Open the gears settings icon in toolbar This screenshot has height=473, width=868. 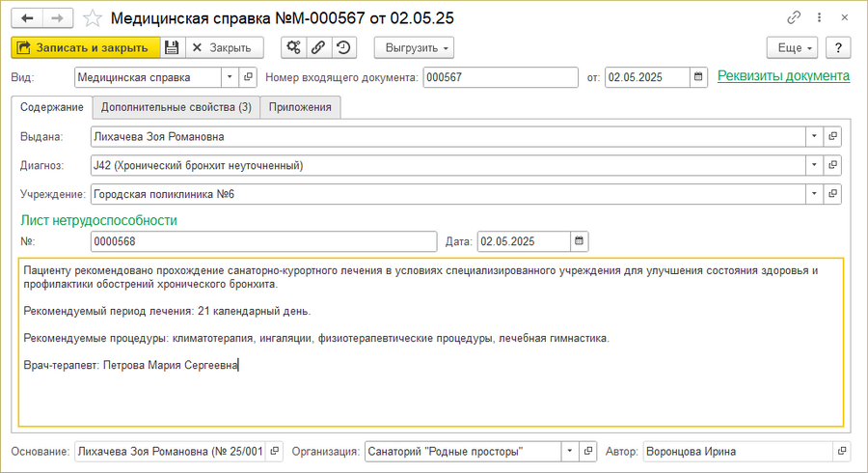tap(293, 47)
